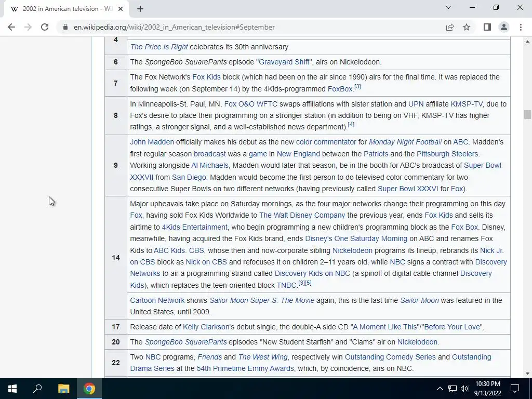Open a new browser tab
532x399 pixels.
click(140, 9)
